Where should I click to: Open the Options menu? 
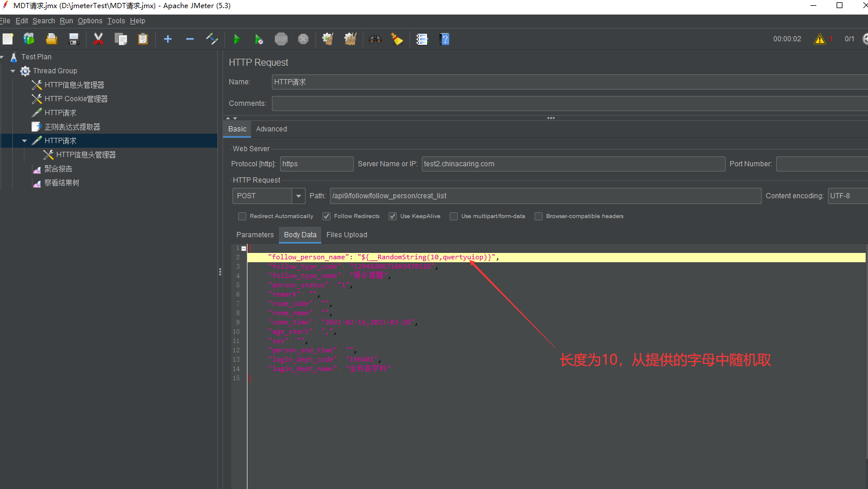(x=90, y=21)
